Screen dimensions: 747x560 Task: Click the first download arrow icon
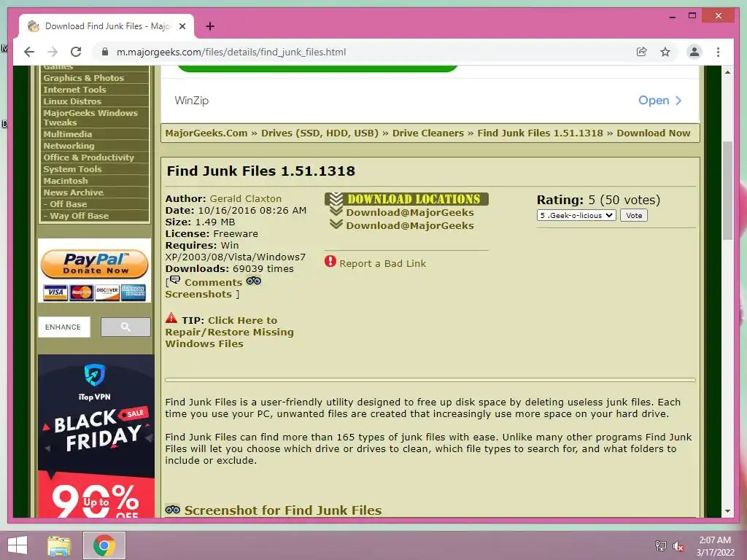(x=336, y=211)
